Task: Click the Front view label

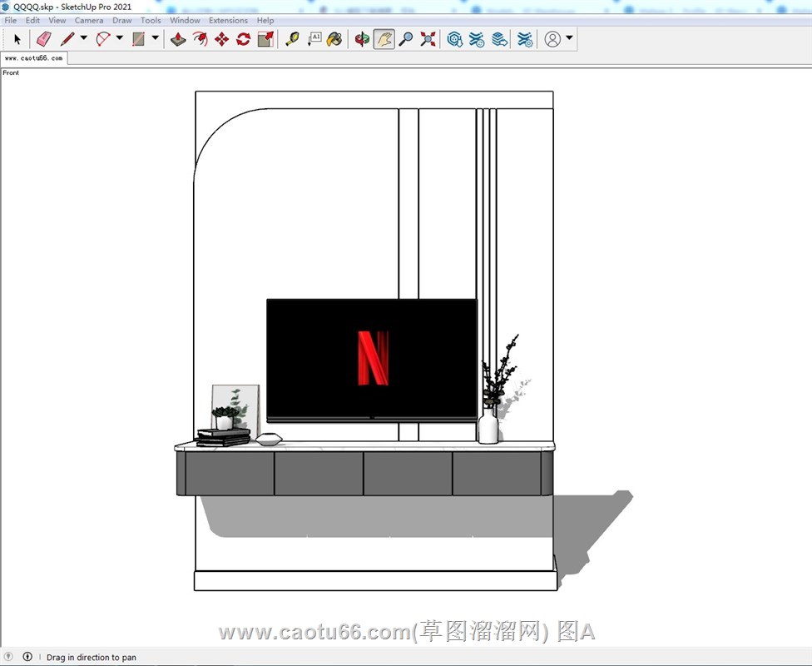Action: pyautogui.click(x=11, y=72)
